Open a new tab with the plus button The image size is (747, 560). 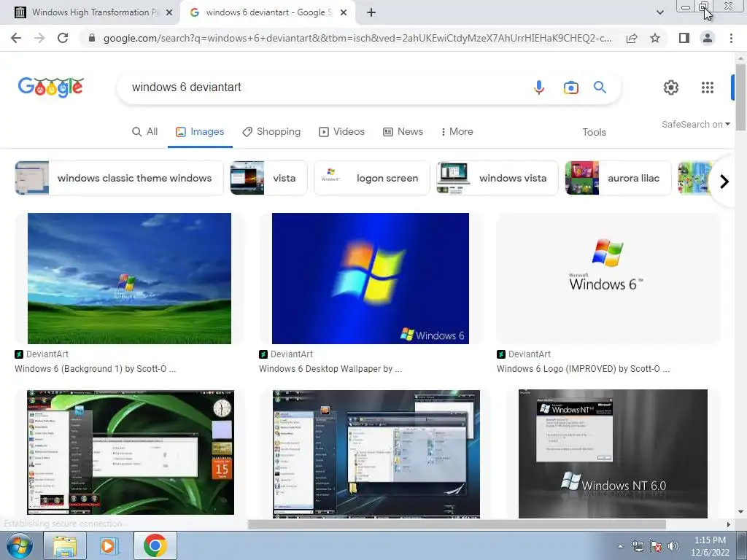point(371,12)
